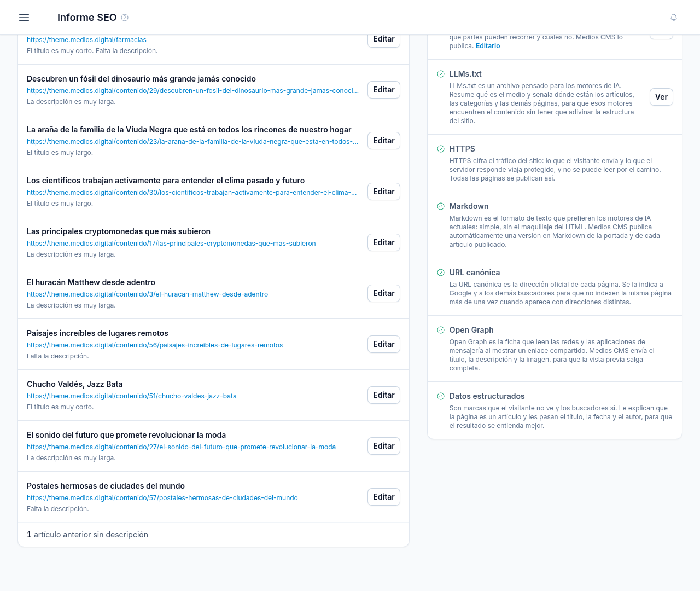Open the farmacias URL link
Viewport: 700px width, 591px height.
point(86,40)
